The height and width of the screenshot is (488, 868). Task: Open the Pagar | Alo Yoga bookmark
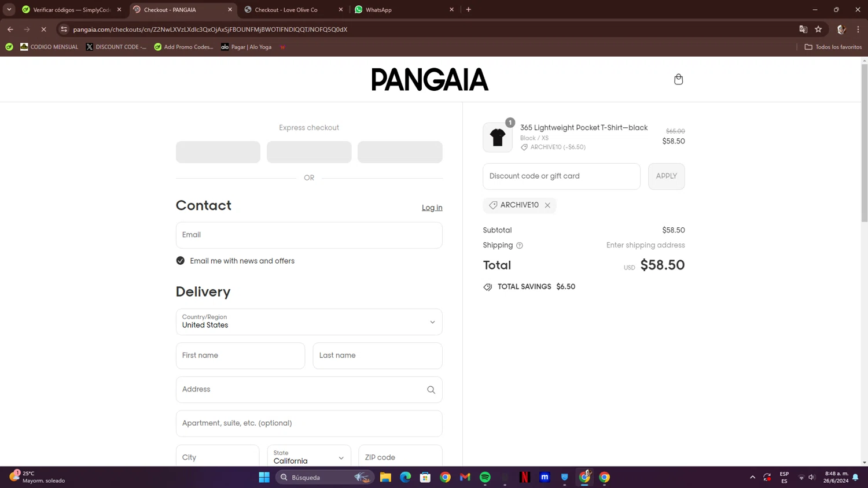247,47
